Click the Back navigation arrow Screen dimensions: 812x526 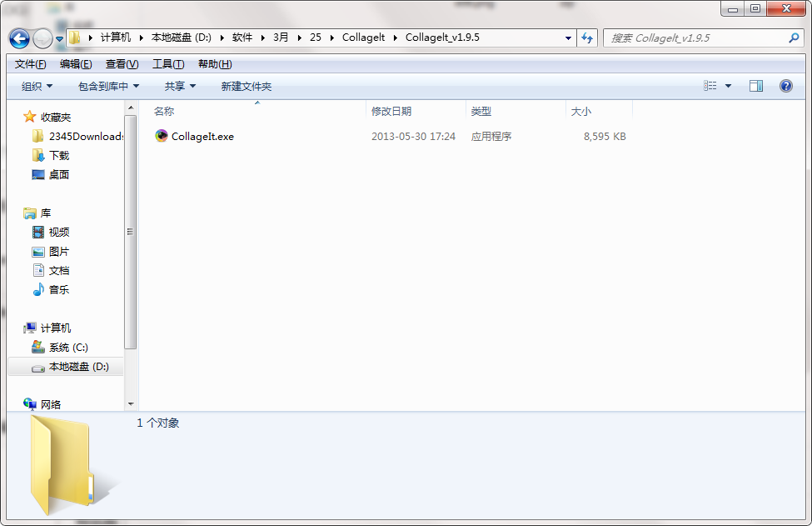coord(20,38)
